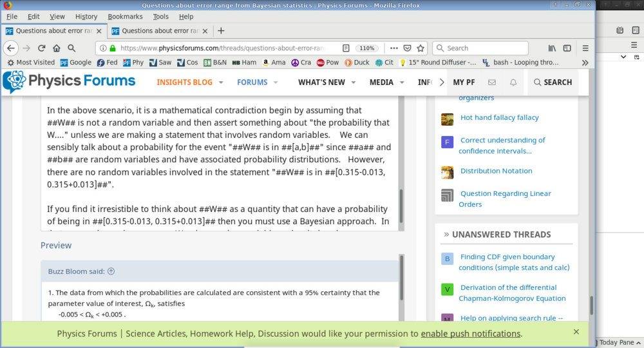Go back with the browser back arrow

coord(11,48)
